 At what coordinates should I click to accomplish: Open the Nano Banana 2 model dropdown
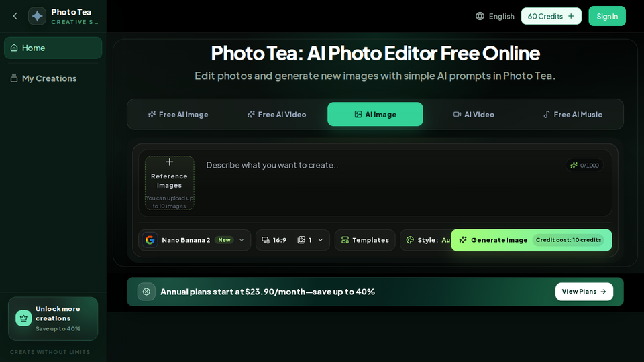195,240
